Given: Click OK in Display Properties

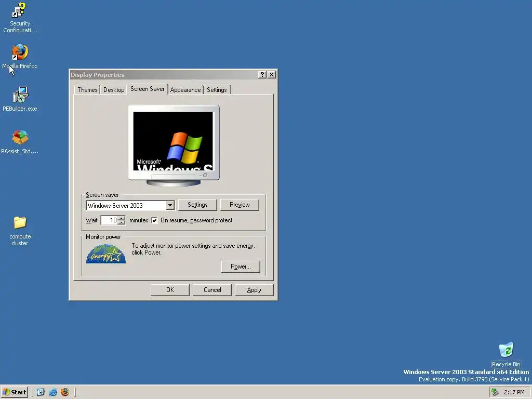Looking at the screenshot, I should coord(170,290).
